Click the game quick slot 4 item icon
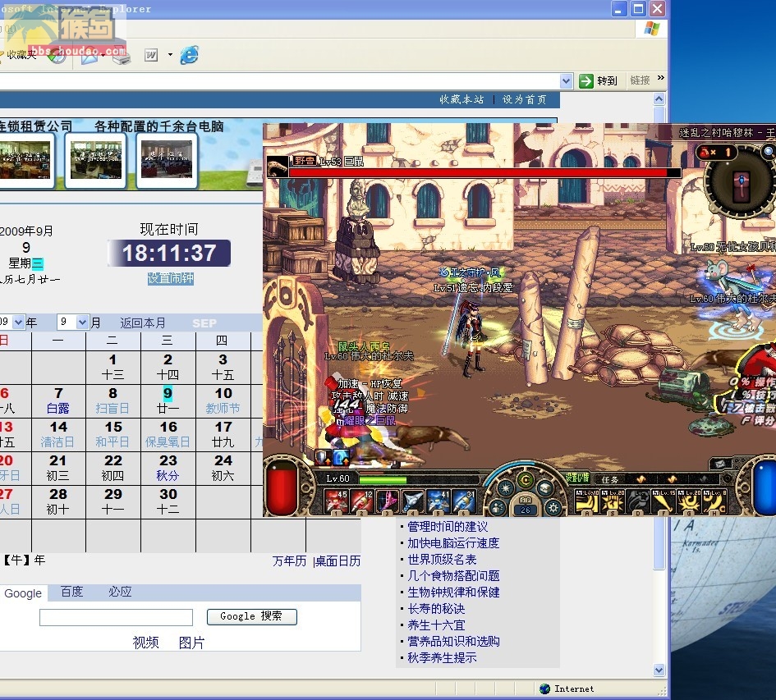Viewport: 776px width, 700px height. click(x=413, y=501)
